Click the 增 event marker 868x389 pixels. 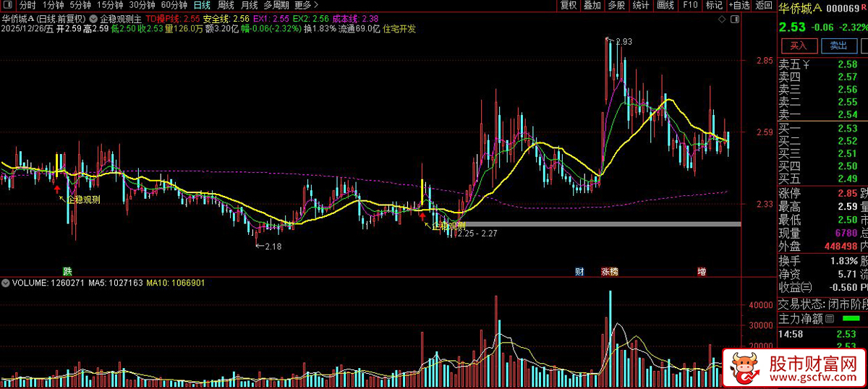click(701, 272)
